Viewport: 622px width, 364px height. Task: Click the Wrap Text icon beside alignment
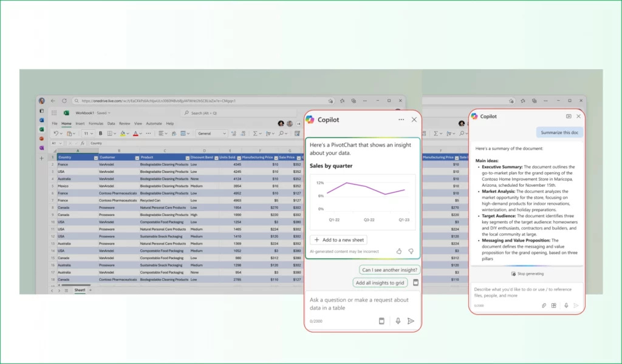[x=174, y=133]
